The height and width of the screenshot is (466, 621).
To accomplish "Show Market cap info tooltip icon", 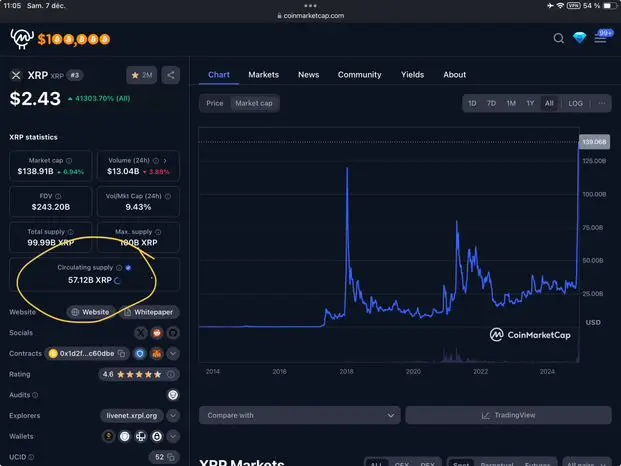I will (x=69, y=160).
